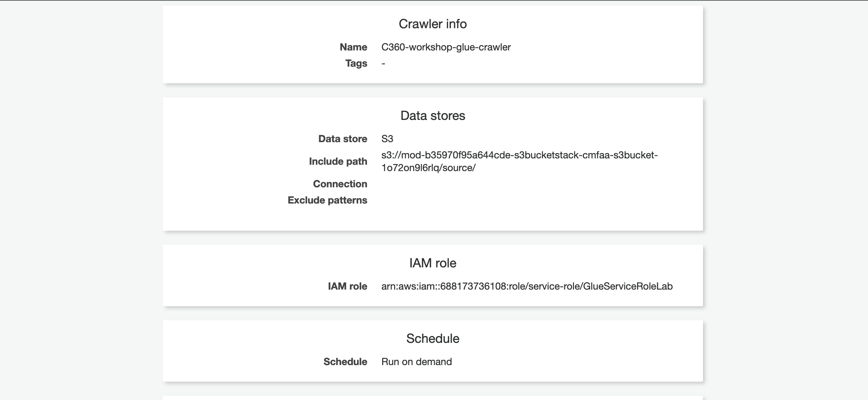868x400 pixels.
Task: Click the IAM role section heading
Action: click(433, 263)
